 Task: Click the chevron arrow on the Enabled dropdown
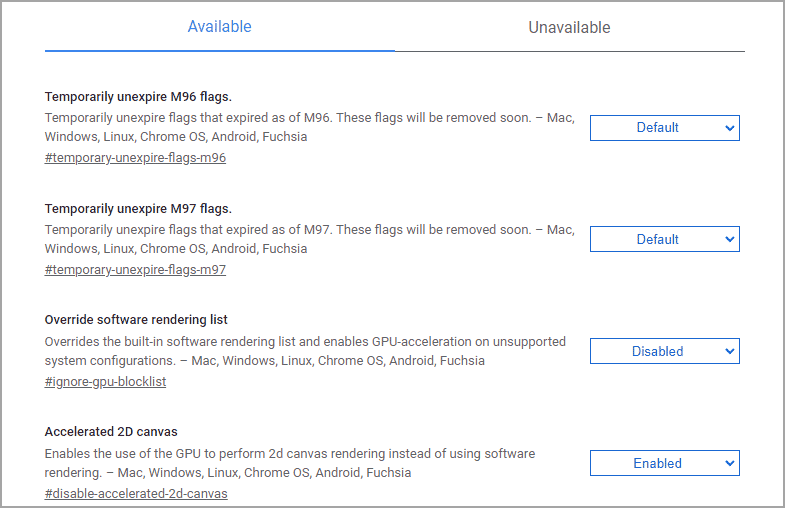[729, 463]
